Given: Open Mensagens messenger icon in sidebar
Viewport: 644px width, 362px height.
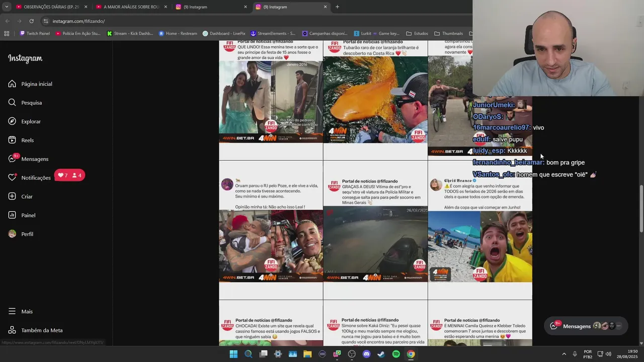Looking at the screenshot, I should point(12,158).
